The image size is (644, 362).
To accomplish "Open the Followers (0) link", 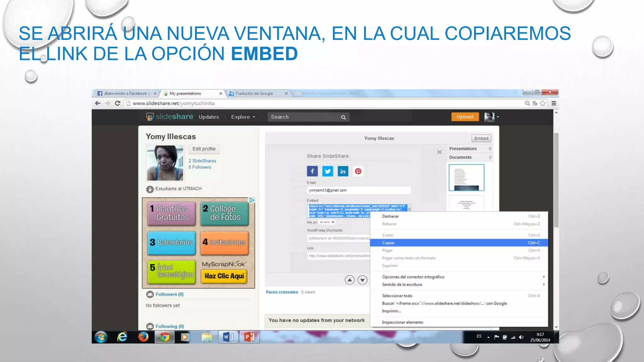I will coord(169,294).
